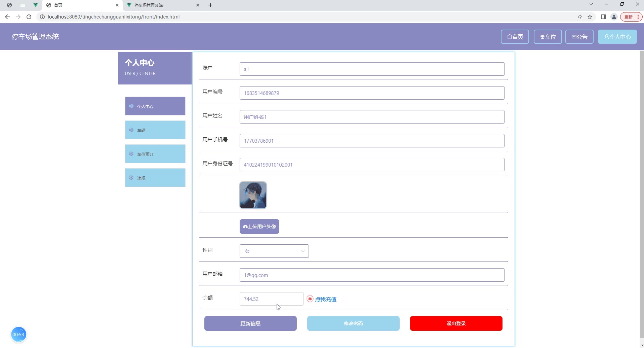The width and height of the screenshot is (644, 348).
Task: Switch to the 停车场管理系统 browser tab
Action: coord(163,5)
